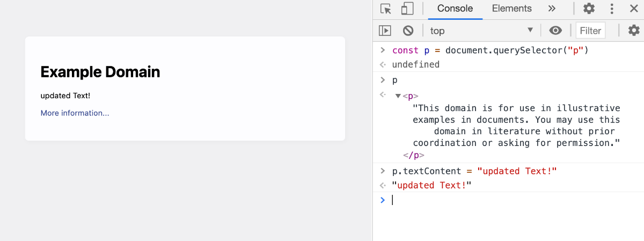Create a live expression with the eye icon

pos(555,31)
